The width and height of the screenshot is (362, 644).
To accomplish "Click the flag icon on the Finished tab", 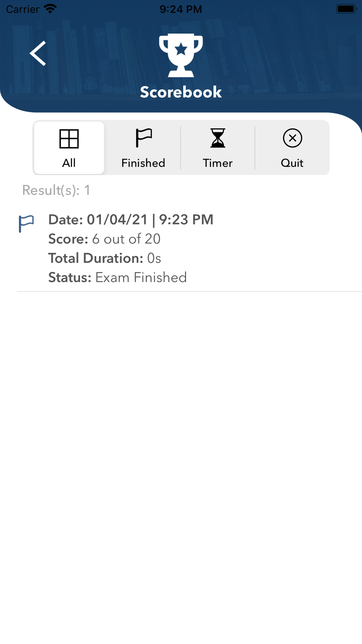I will click(x=144, y=138).
